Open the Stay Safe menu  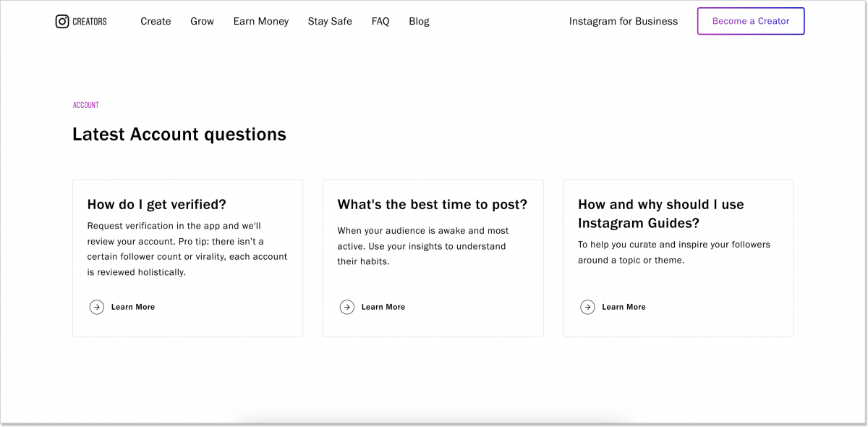click(330, 21)
